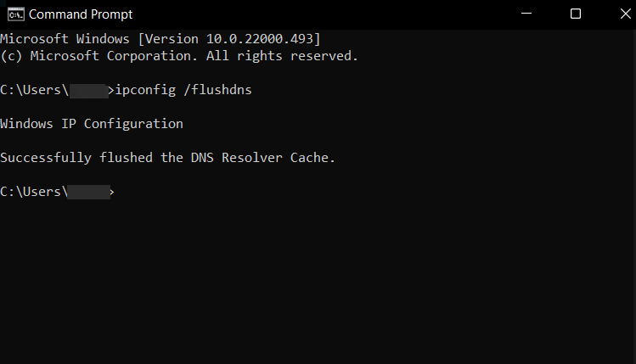Click the Command Prompt icon in title bar

[14, 14]
